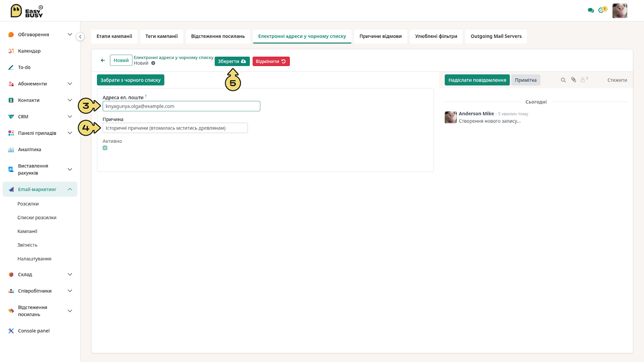Click the Склад sidebar icon
Image resolution: width=644 pixels, height=362 pixels.
click(11, 275)
